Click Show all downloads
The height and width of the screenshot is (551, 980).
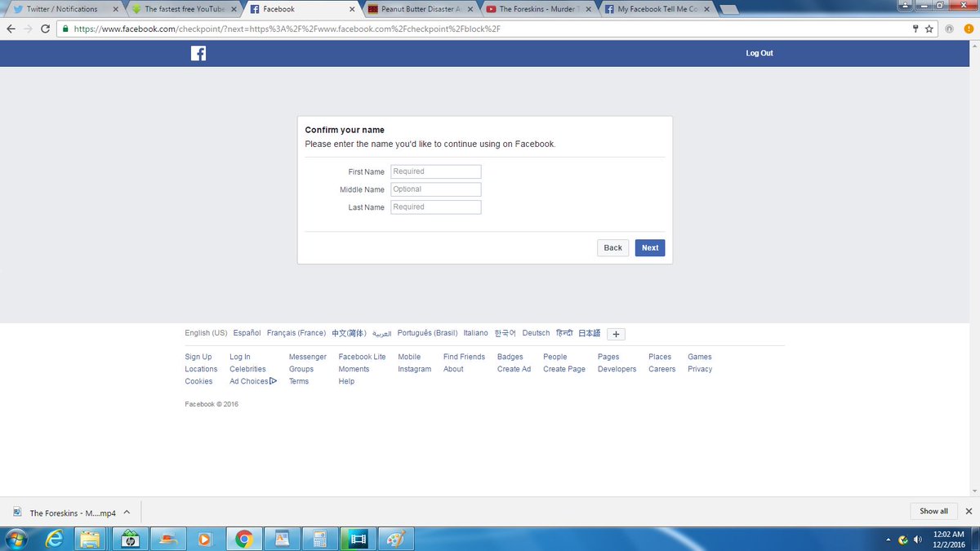click(933, 511)
